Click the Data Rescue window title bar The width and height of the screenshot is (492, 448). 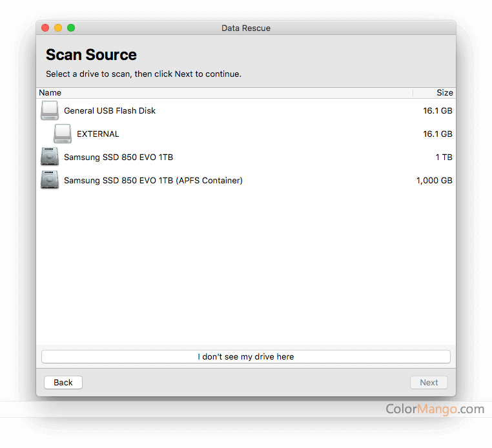pos(246,28)
